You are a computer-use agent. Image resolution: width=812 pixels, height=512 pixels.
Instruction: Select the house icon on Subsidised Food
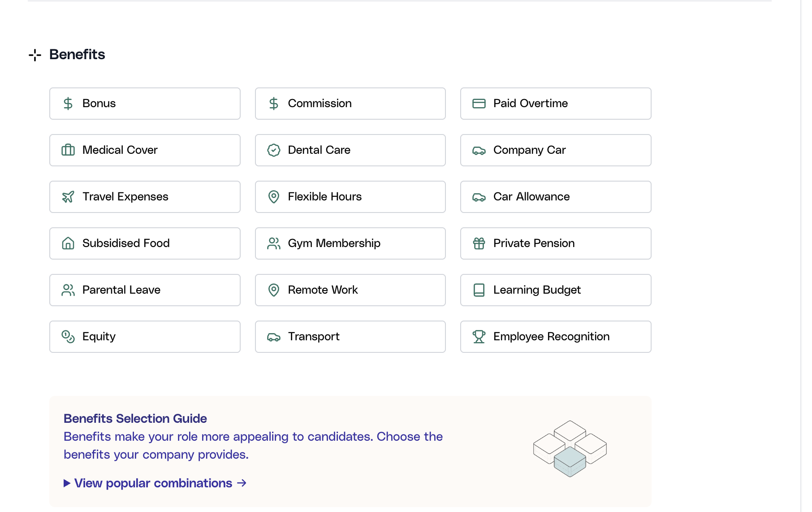[x=68, y=243]
